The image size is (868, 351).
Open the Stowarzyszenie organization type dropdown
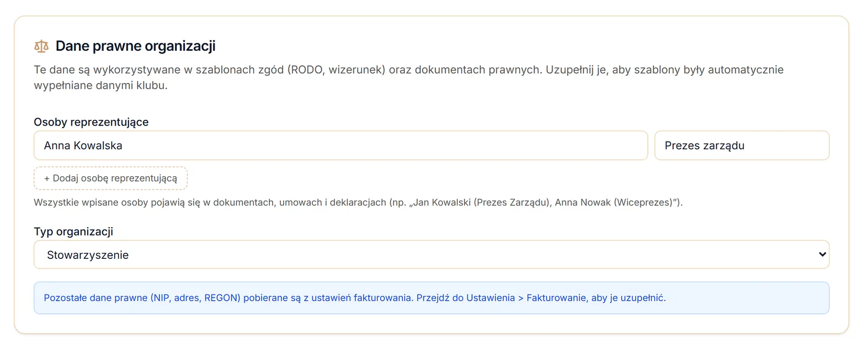point(431,255)
